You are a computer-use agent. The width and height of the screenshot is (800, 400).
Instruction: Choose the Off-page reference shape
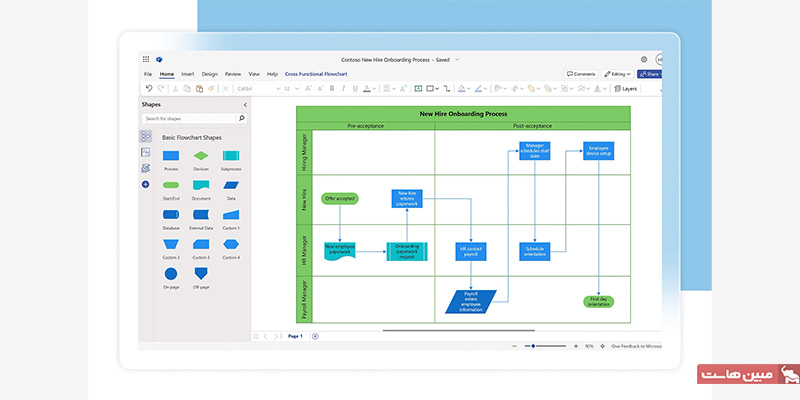(x=201, y=273)
